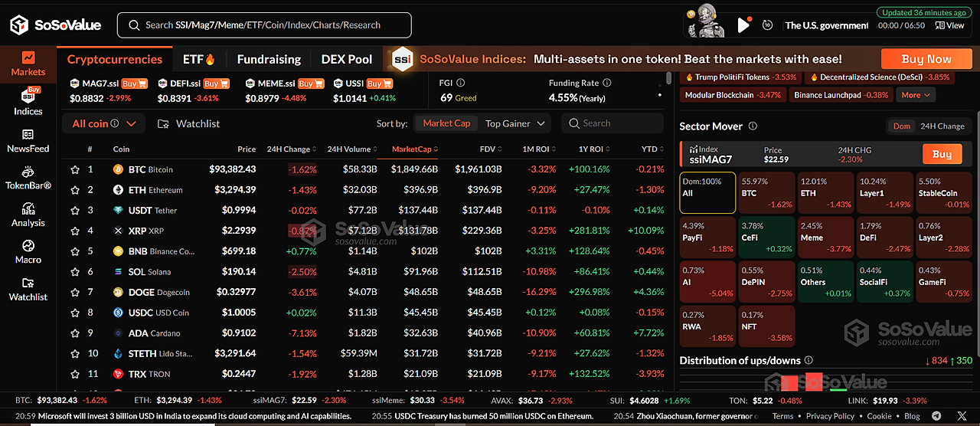Buy MAG7.ssi token
980x426 pixels.
(x=133, y=84)
